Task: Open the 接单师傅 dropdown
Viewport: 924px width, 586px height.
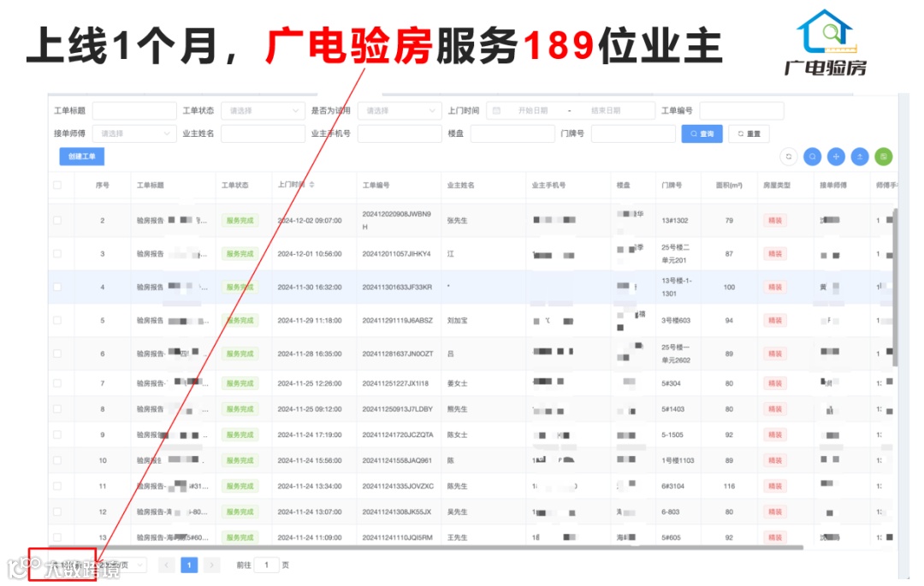Action: point(134,133)
